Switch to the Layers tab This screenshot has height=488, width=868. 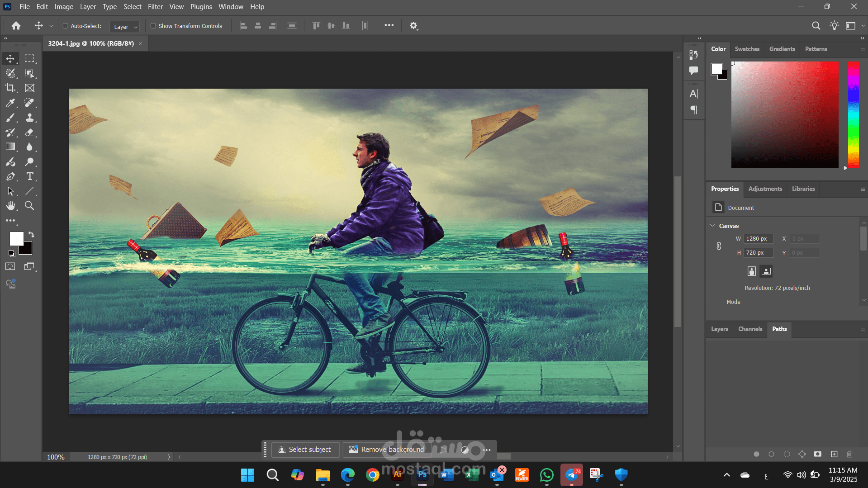tap(719, 329)
